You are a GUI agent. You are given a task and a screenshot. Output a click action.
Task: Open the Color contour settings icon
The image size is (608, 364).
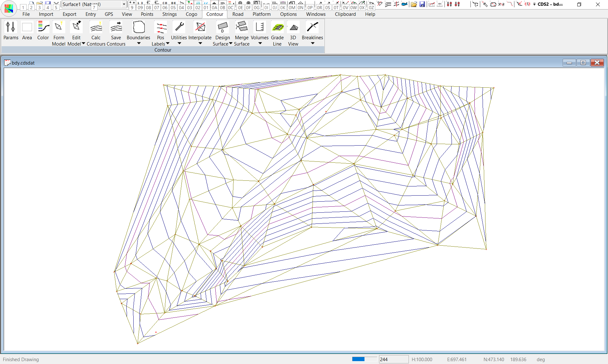(43, 28)
